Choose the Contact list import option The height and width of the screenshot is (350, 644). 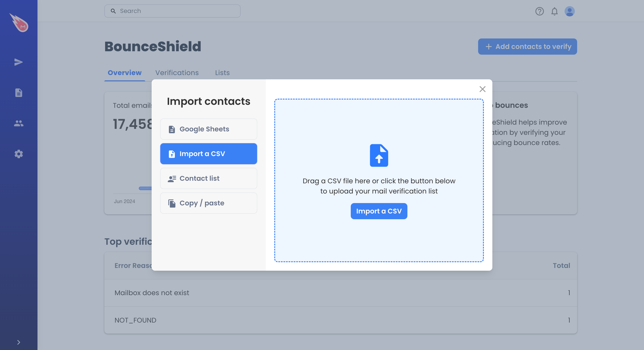click(208, 178)
